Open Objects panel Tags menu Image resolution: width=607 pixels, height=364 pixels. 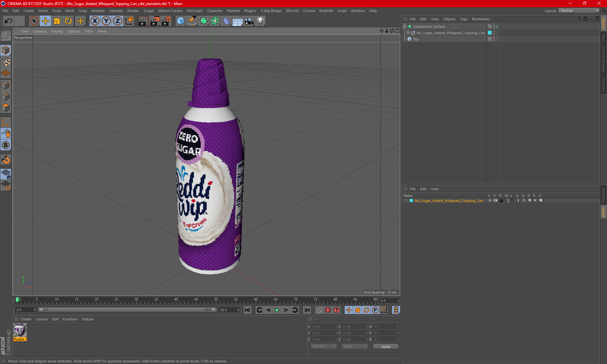tap(463, 19)
